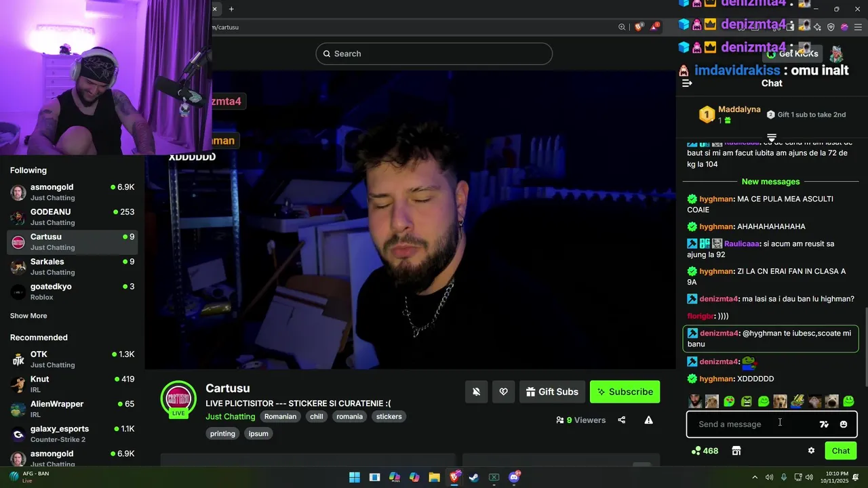Open OTK recommended channel
The height and width of the screenshot is (488, 868).
coord(72,359)
